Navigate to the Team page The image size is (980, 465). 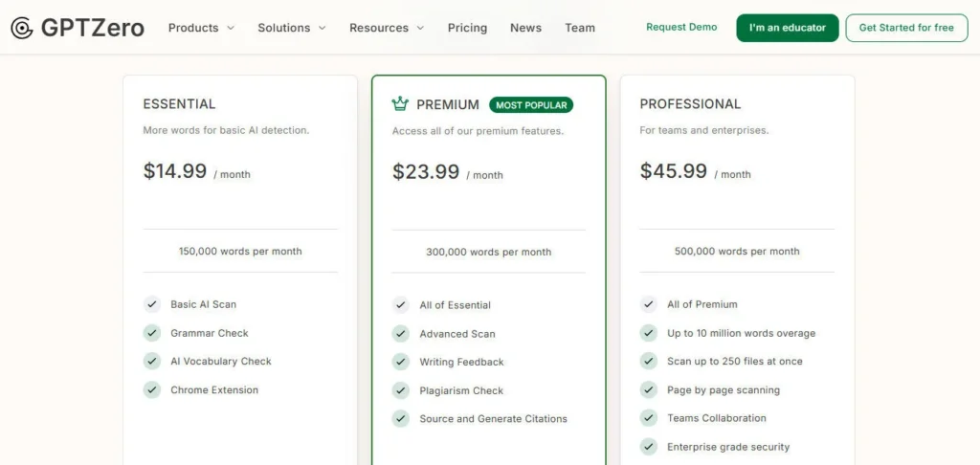pos(580,28)
